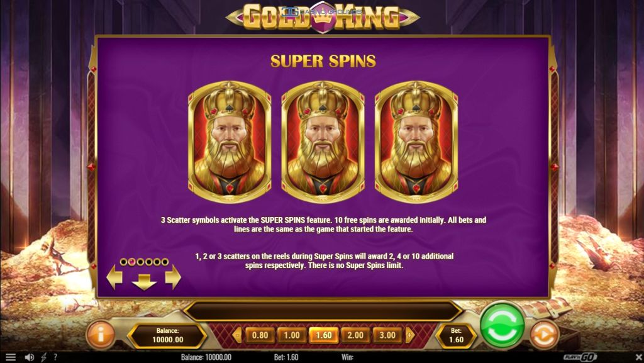
Task: Choose the 3.00 bet amount
Action: click(x=387, y=335)
